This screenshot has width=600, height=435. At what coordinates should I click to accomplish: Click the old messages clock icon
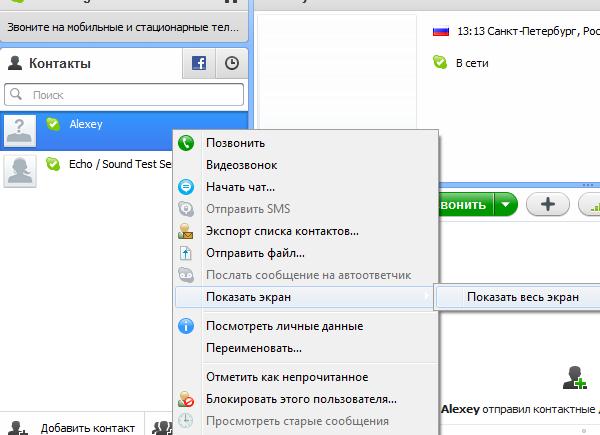[x=186, y=421]
